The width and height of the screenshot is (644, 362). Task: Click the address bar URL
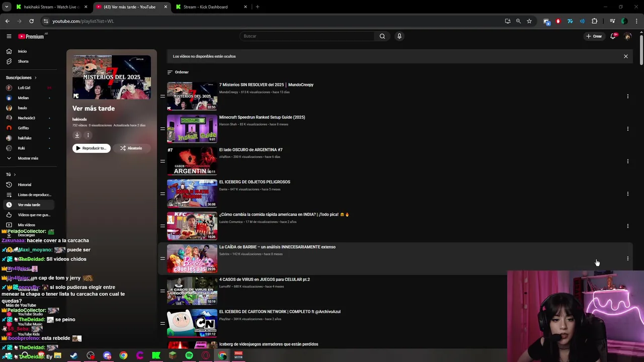pyautogui.click(x=83, y=21)
